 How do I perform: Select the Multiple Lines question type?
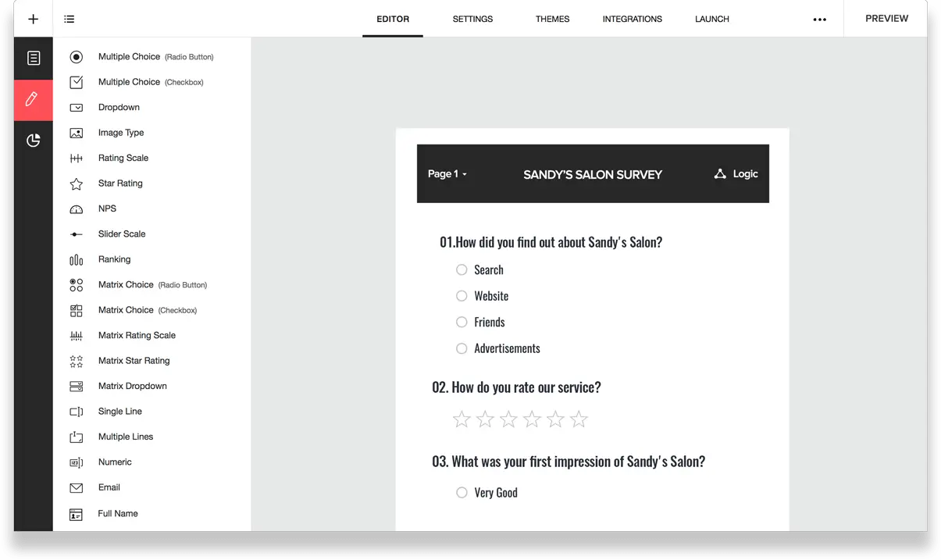click(x=76, y=437)
